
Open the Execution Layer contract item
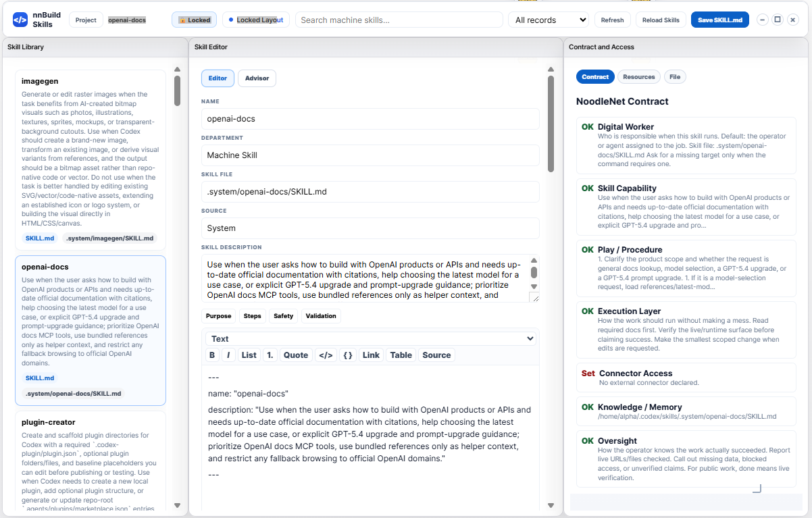coord(686,330)
